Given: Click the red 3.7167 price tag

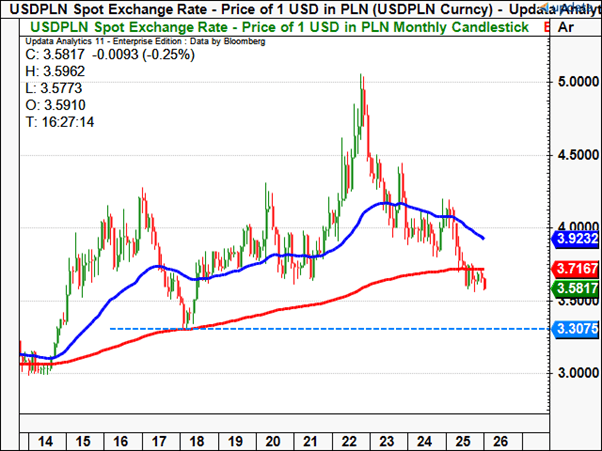Looking at the screenshot, I should [x=577, y=270].
